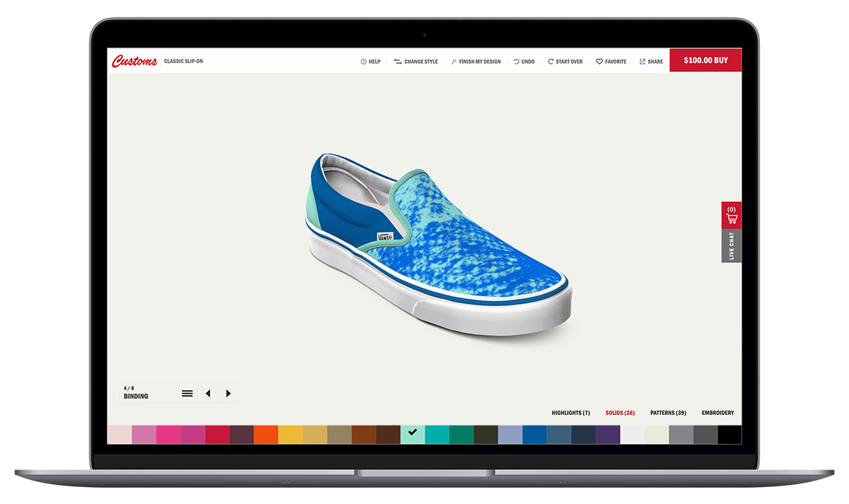Open the parts list hamburger menu
The image size is (849, 504).
[187, 393]
